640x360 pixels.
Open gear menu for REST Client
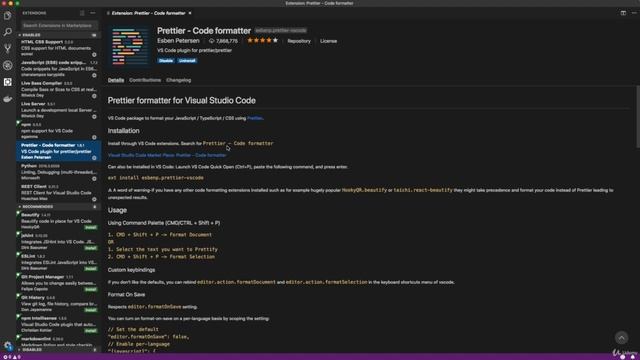[94, 199]
